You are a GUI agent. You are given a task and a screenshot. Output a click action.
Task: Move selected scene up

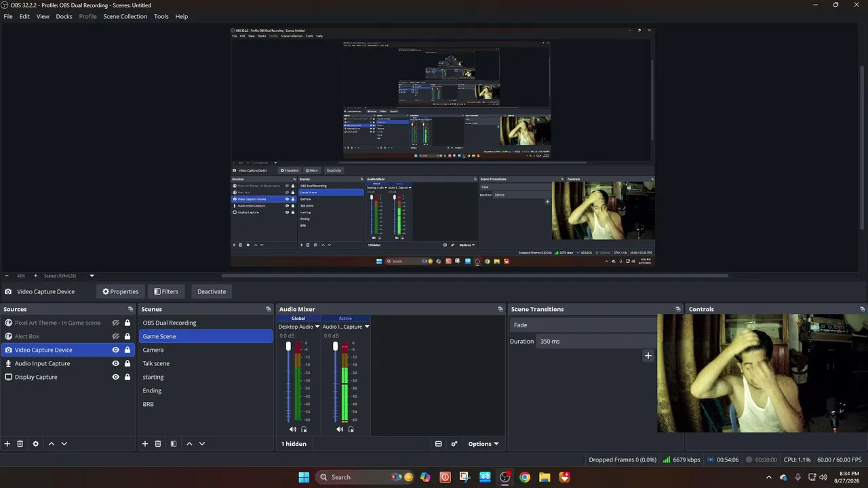[x=189, y=444]
